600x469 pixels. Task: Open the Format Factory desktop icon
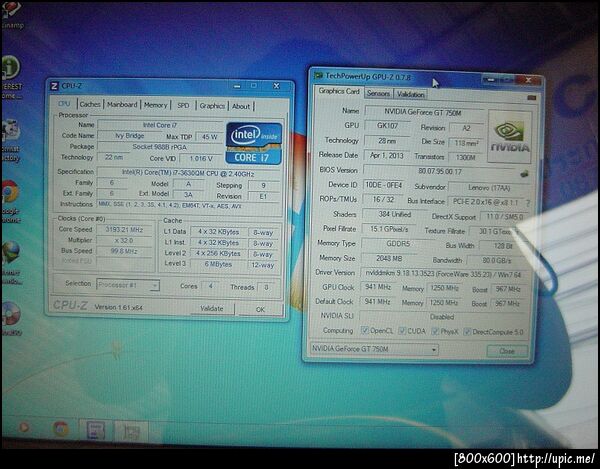11,140
